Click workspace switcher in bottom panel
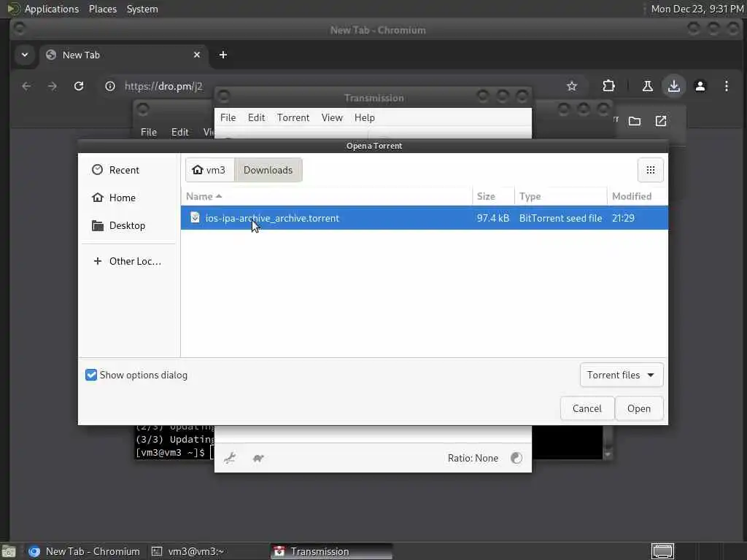 coord(662,551)
